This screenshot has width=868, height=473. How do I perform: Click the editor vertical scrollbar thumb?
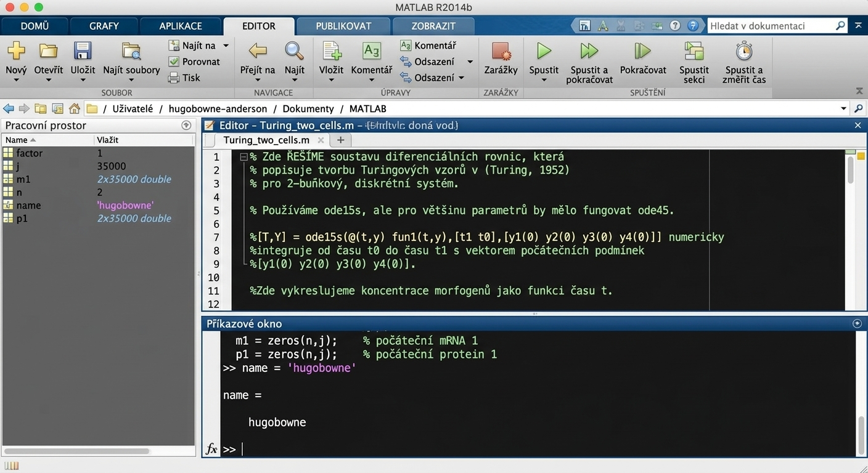coord(851,171)
